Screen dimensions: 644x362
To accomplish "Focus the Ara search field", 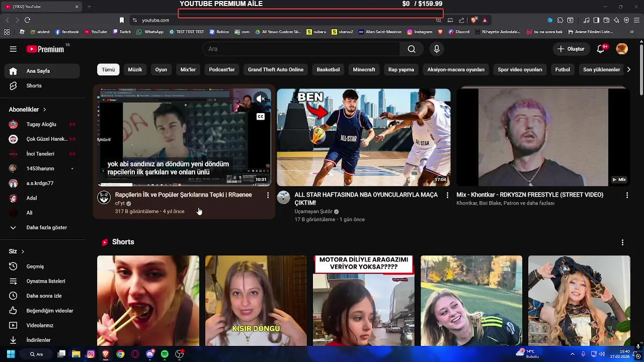I will click(x=301, y=49).
